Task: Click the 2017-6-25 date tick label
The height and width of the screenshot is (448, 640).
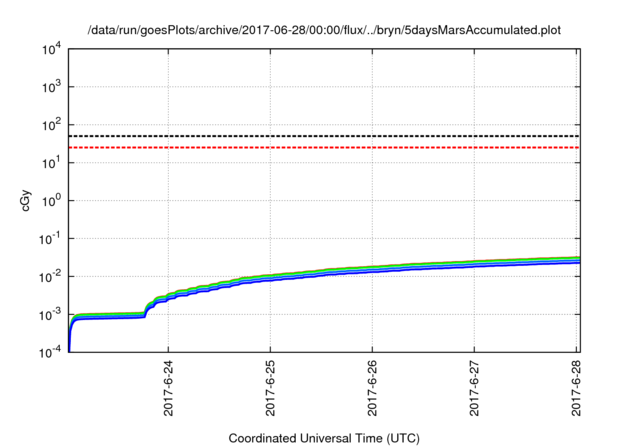Action: click(270, 388)
